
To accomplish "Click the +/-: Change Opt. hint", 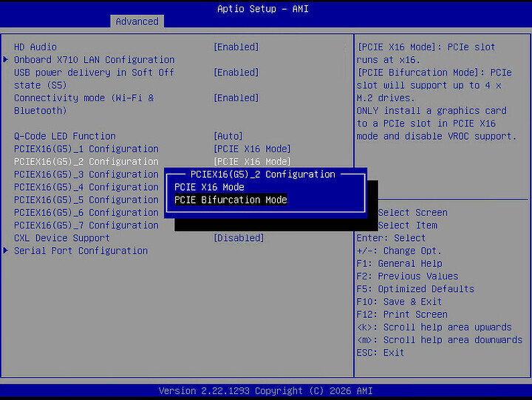I will [399, 251].
